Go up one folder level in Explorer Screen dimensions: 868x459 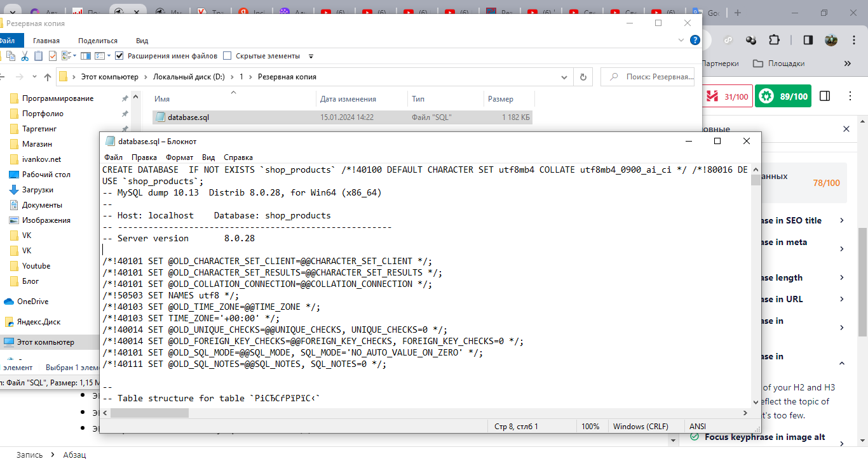tap(48, 77)
